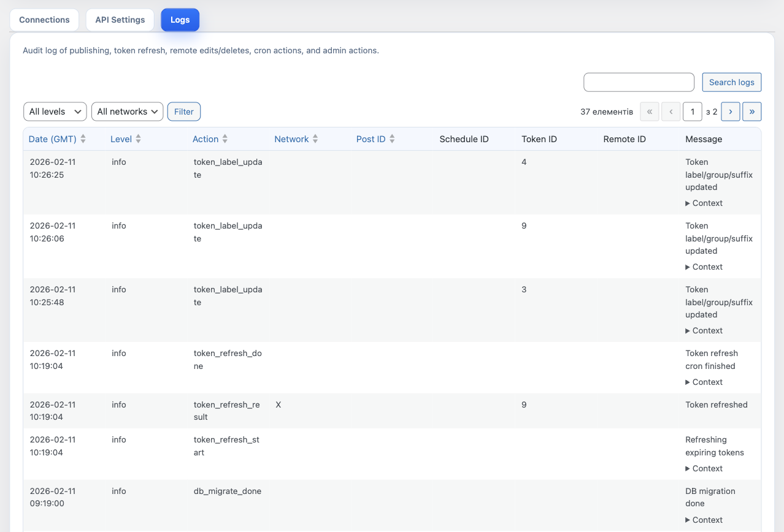
Task: Expand Context on the token_refresh_done row
Action: point(703,382)
